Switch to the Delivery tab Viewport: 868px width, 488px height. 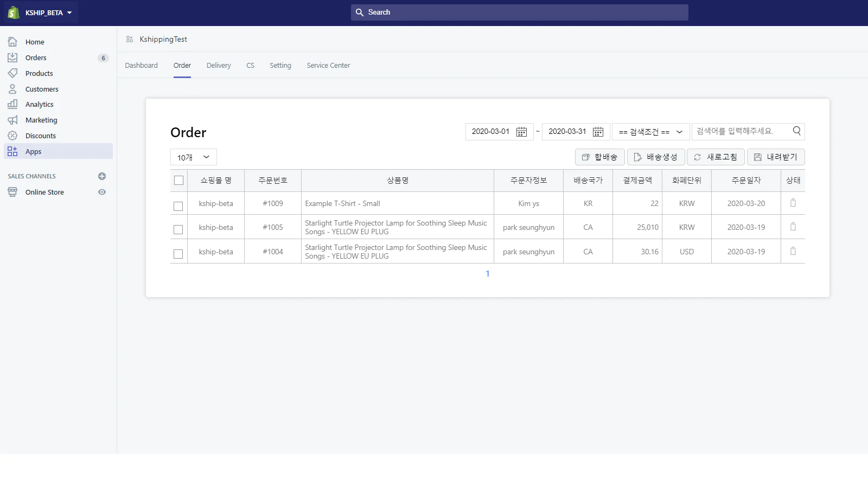pos(219,65)
